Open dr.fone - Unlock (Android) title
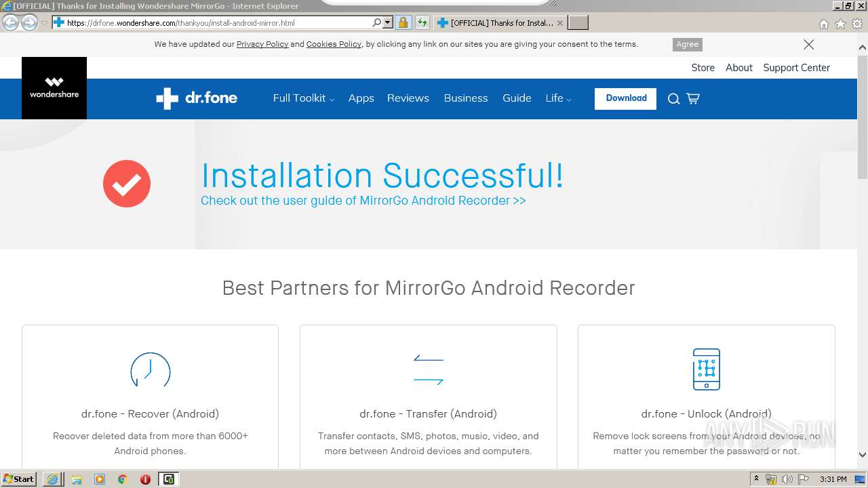The width and height of the screenshot is (868, 488). [707, 413]
